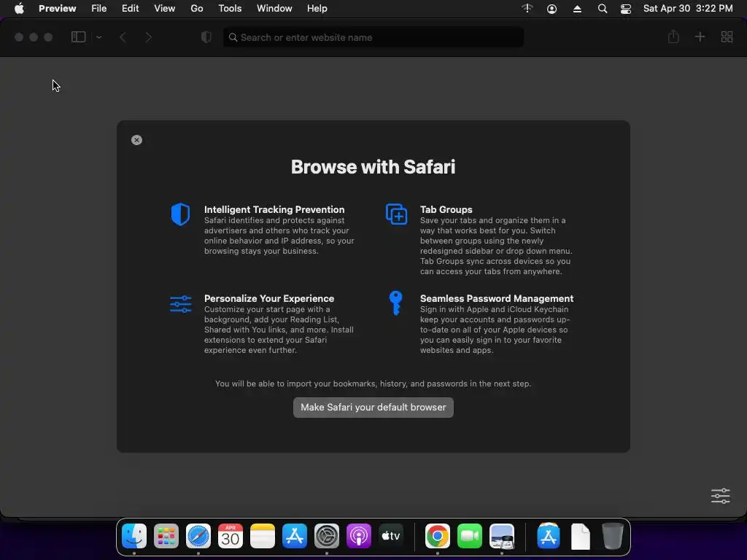Open Finder from the Dock
The width and height of the screenshot is (747, 560).
pyautogui.click(x=134, y=536)
